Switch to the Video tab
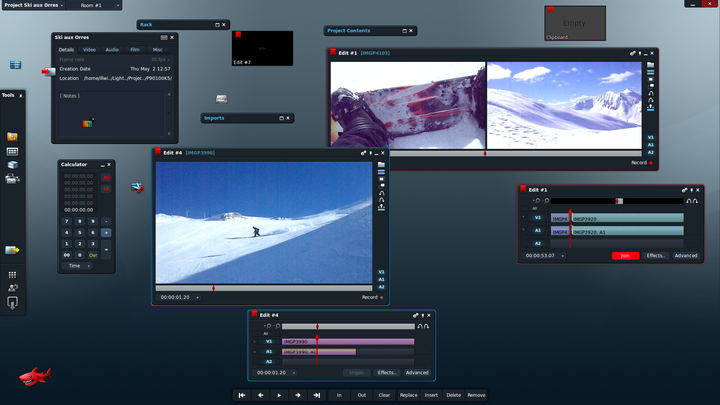The width and height of the screenshot is (720, 405). click(x=90, y=50)
